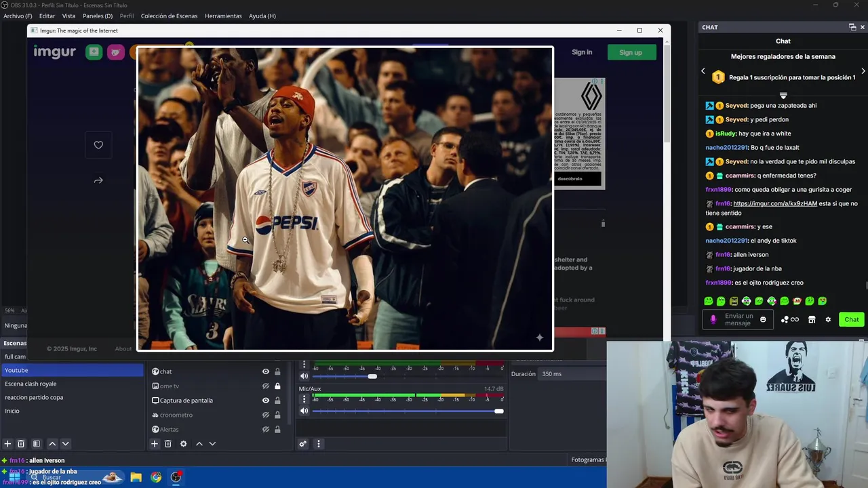Move scene down with arrow icon

66,444
